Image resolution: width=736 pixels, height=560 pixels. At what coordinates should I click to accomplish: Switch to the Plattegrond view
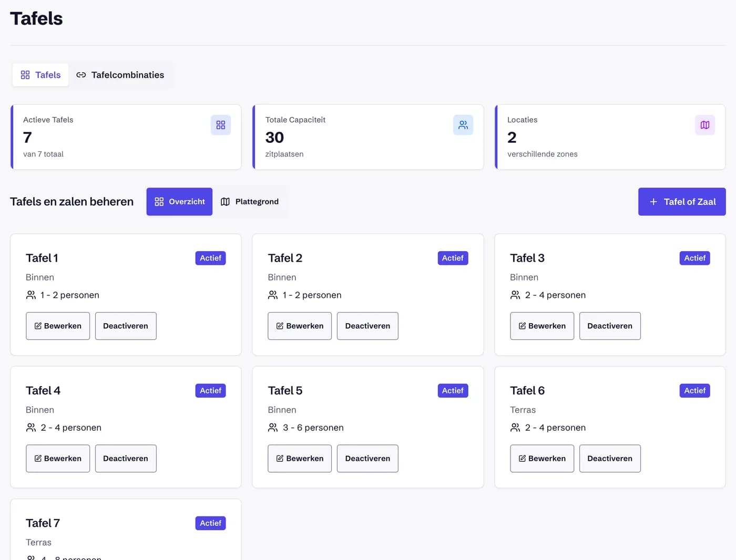pos(250,202)
